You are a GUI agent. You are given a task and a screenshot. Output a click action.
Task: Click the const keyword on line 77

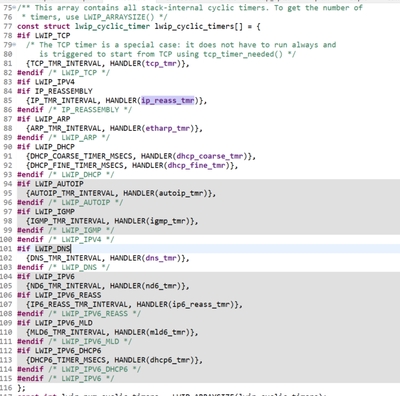click(28, 26)
